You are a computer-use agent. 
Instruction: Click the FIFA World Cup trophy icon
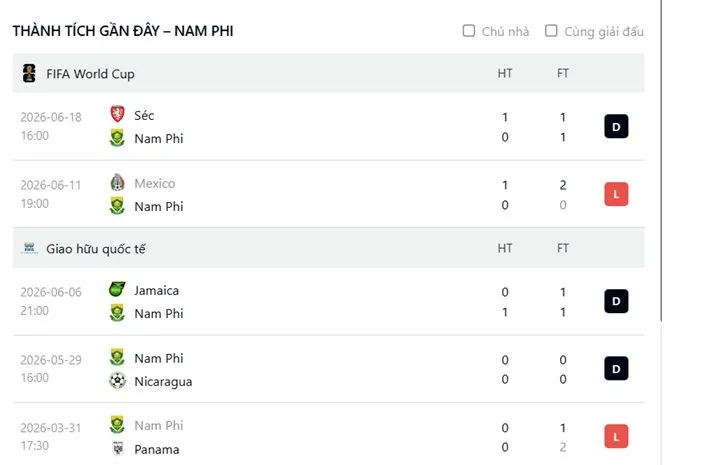tap(29, 73)
